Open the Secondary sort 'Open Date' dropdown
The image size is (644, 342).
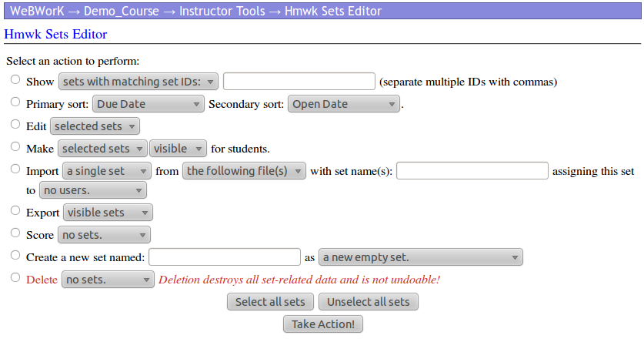pyautogui.click(x=344, y=104)
